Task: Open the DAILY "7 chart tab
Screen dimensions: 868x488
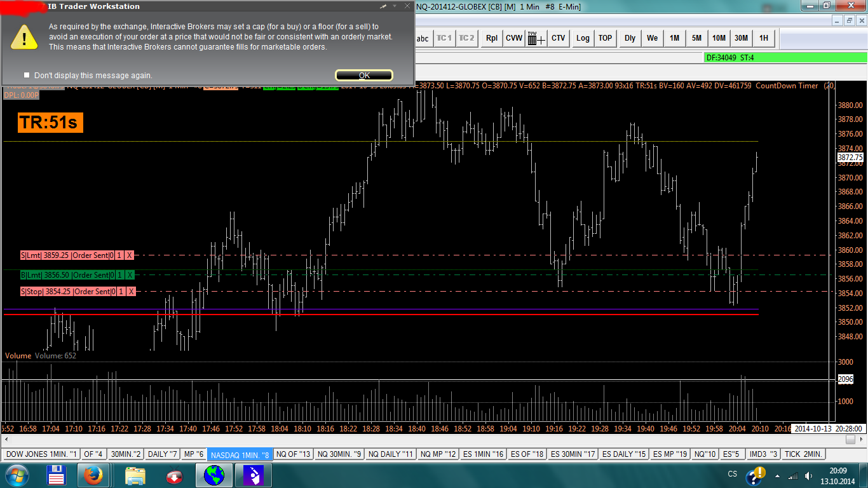Action: (163, 454)
